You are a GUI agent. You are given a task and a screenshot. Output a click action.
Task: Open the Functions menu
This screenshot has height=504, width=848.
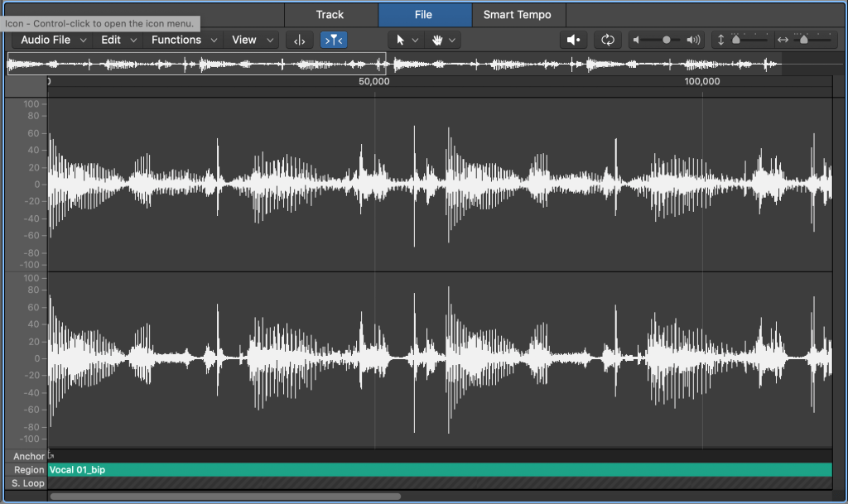click(176, 39)
